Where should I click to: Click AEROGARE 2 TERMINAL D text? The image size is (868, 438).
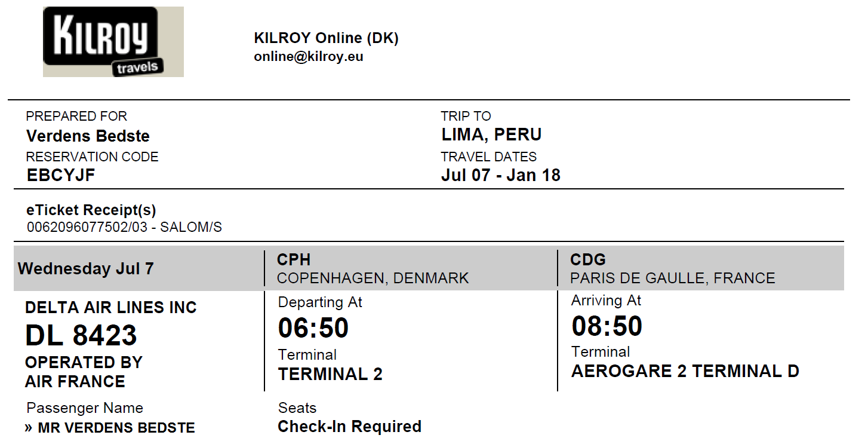pyautogui.click(x=685, y=372)
